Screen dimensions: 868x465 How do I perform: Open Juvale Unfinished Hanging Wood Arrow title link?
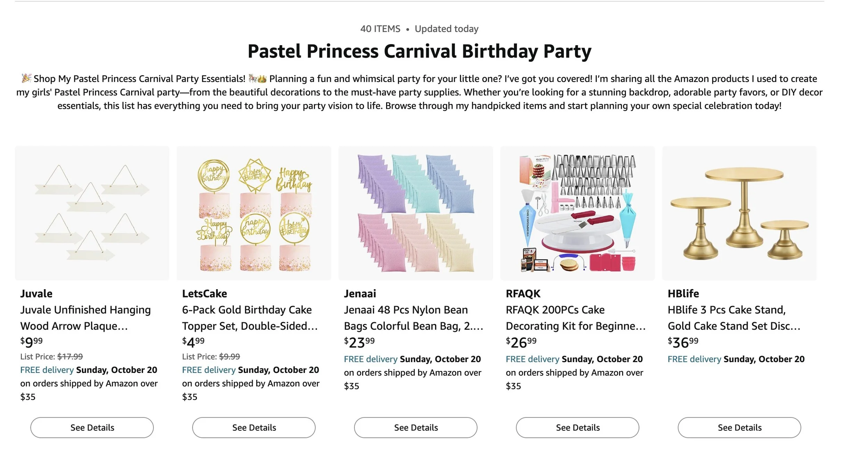85,318
